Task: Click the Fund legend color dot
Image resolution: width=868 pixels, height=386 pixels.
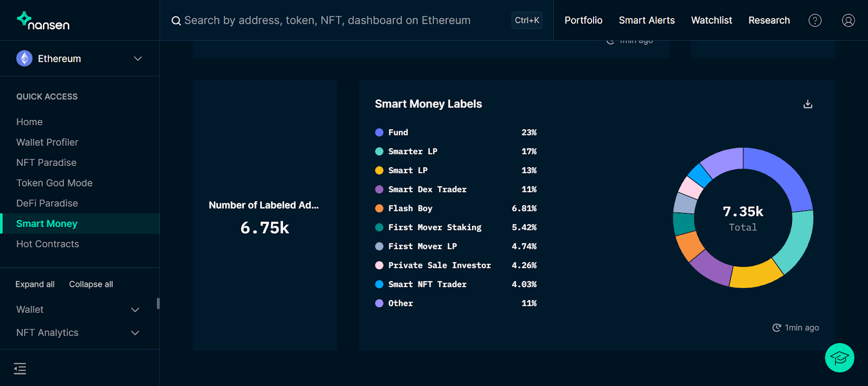Action: pyautogui.click(x=379, y=132)
